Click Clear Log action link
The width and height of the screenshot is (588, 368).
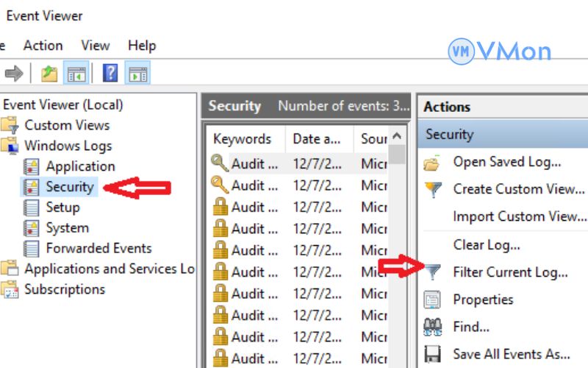pyautogui.click(x=486, y=245)
